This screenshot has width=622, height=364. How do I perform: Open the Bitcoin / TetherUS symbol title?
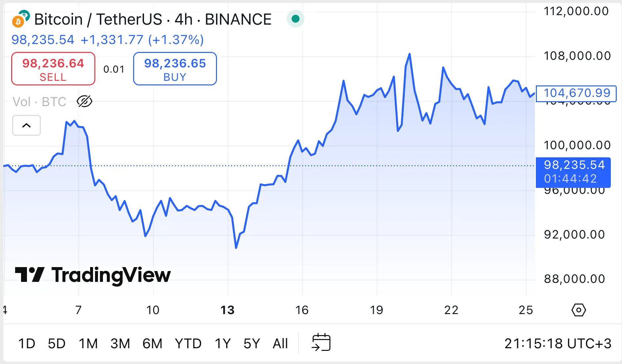pos(153,19)
